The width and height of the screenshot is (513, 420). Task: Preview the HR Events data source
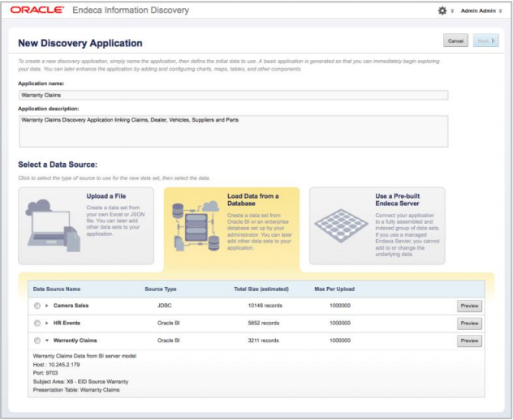coord(469,324)
